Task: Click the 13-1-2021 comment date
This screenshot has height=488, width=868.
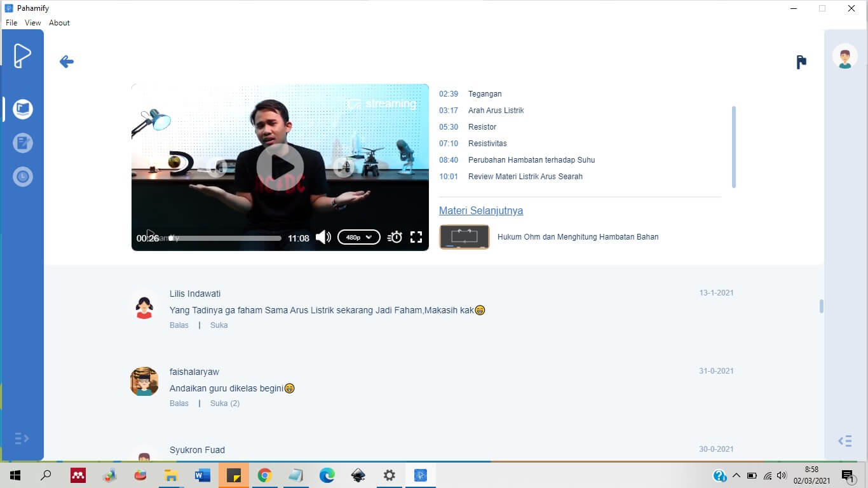Action: click(716, 293)
